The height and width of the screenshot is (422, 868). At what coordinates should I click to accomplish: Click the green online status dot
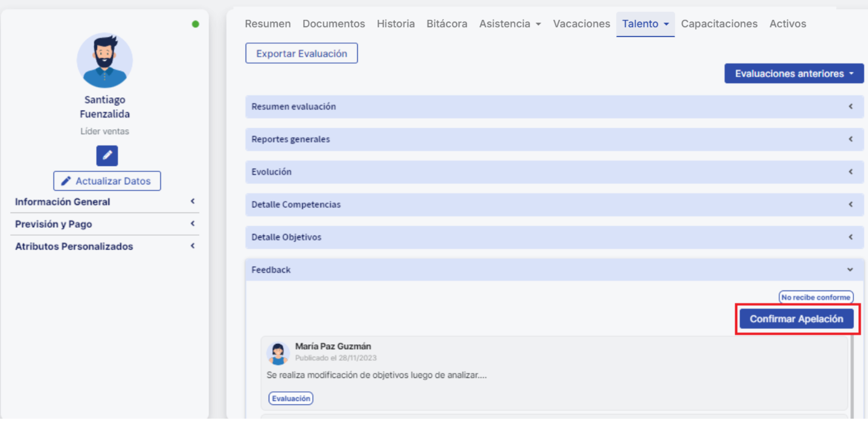pos(195,24)
